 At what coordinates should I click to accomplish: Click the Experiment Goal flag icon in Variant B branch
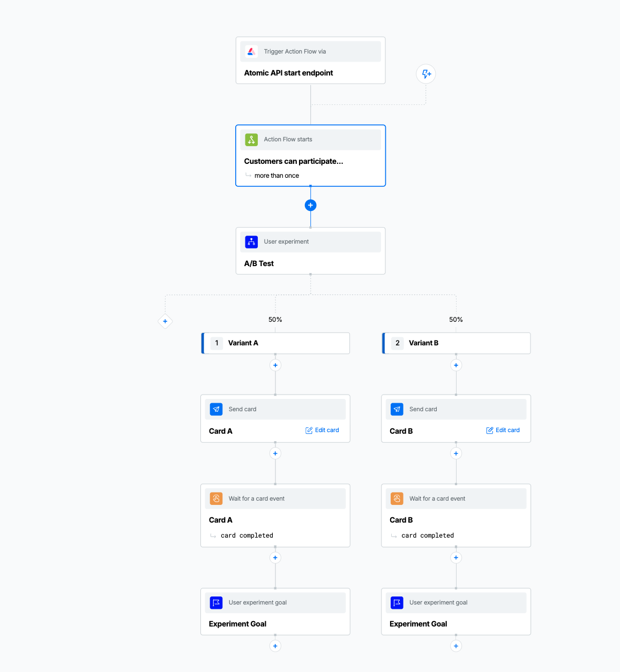pyautogui.click(x=397, y=602)
